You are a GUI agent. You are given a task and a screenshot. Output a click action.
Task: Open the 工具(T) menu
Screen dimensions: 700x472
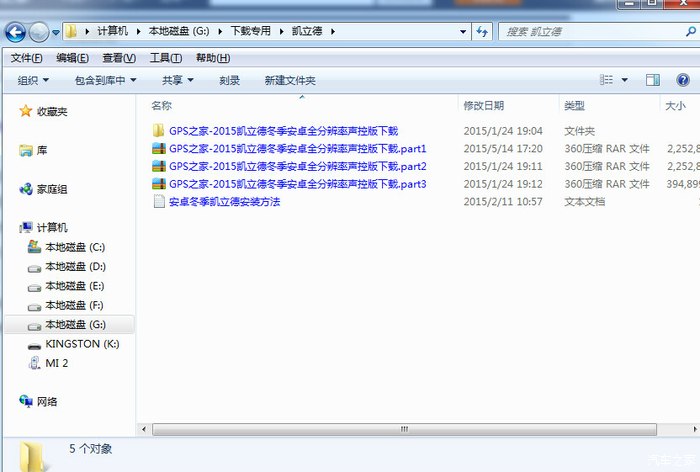point(166,58)
